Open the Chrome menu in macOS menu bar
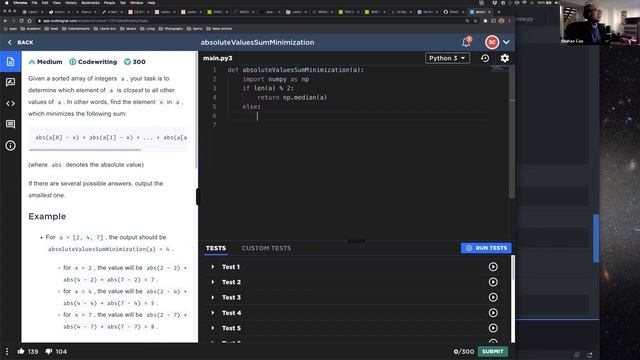 click(x=20, y=2)
